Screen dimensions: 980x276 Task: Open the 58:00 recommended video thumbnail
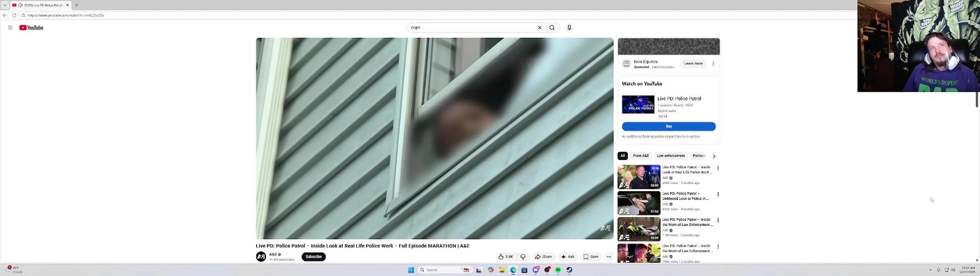click(x=639, y=177)
